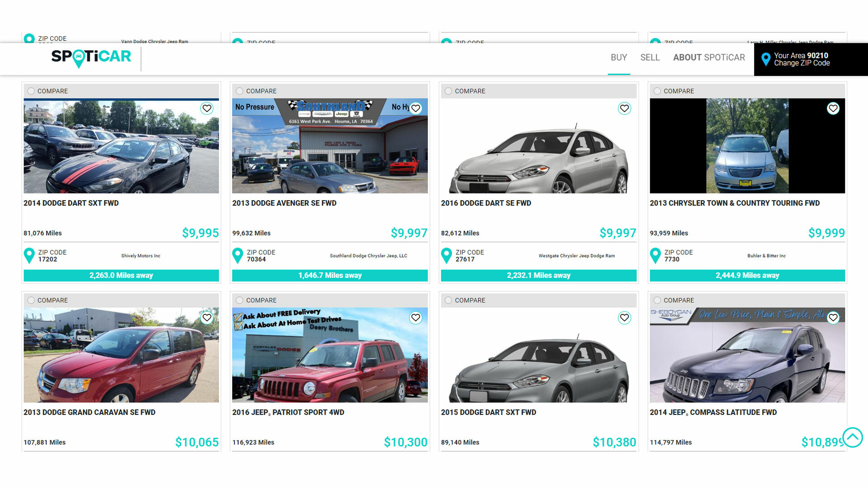This screenshot has height=488, width=868.
Task: Check COMPARE on the 2014 Jeep Compass Latitude
Action: pos(657,300)
